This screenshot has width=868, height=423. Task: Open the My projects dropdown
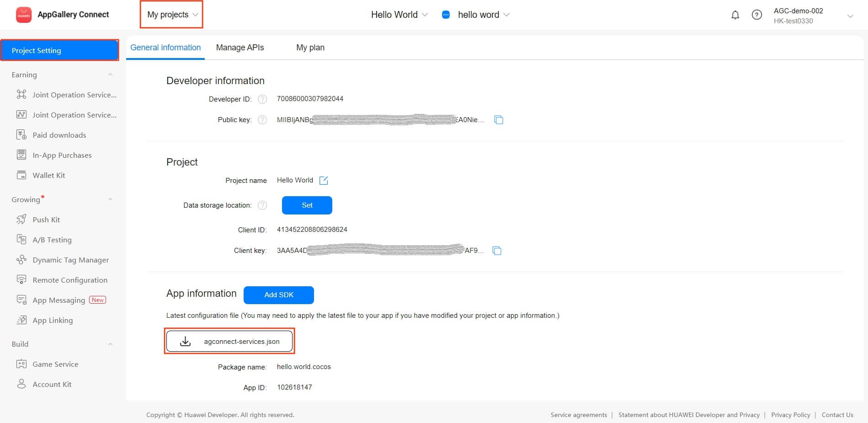pyautogui.click(x=172, y=15)
